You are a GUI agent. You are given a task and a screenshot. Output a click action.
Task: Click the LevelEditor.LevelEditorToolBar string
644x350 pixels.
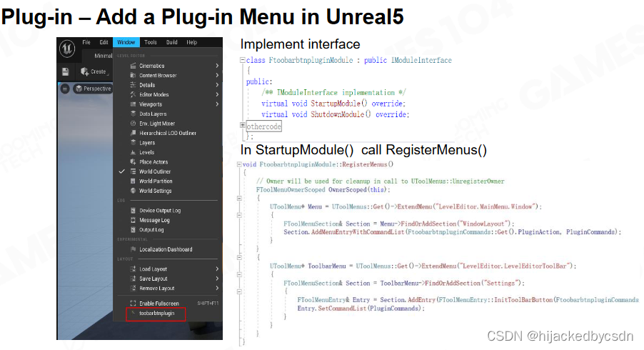[515, 266]
